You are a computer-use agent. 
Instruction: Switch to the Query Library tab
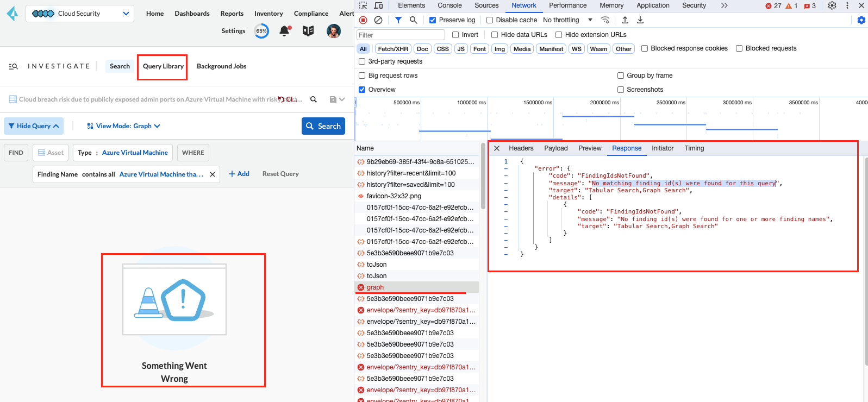point(163,66)
